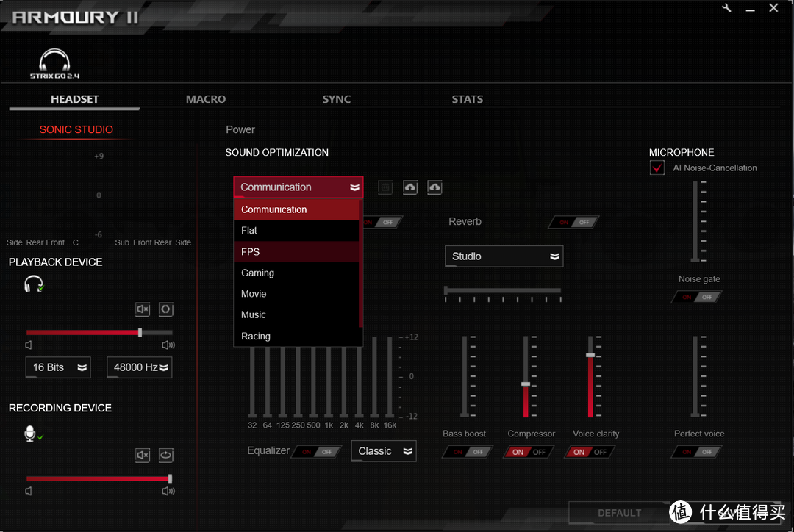This screenshot has width=794, height=532.
Task: Open the Classic equalizer preset dropdown
Action: coord(384,451)
